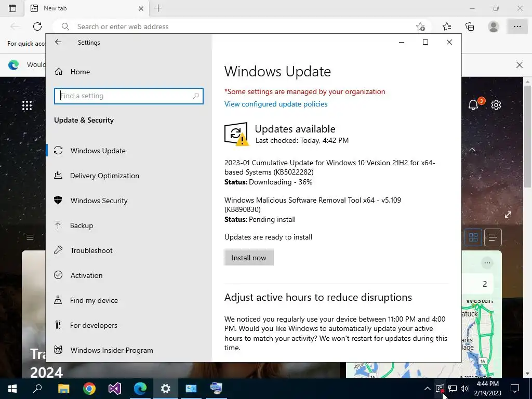Click View configured update policies link
Image resolution: width=532 pixels, height=399 pixels.
[276, 104]
